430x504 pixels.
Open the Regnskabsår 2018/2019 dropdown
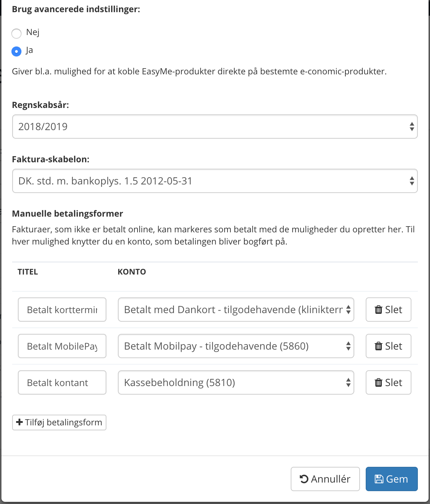coord(214,127)
